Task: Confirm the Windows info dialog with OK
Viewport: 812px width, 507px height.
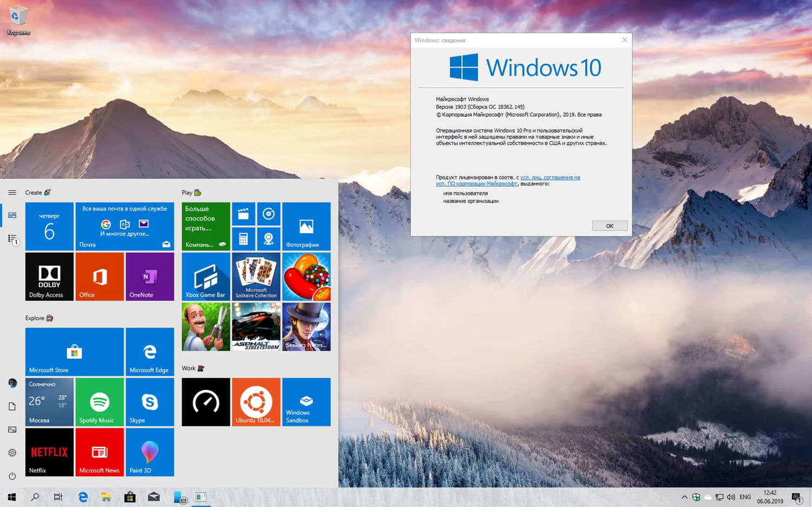Action: click(610, 226)
